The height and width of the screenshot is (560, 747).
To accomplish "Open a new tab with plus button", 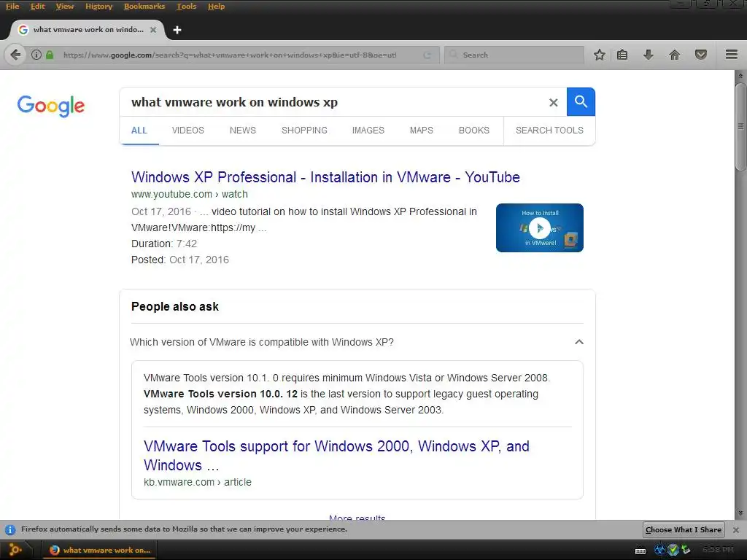I will pos(177,30).
